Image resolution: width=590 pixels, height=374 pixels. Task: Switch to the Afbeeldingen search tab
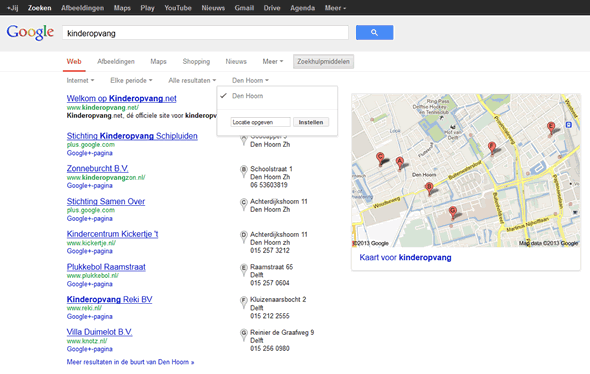[116, 61]
